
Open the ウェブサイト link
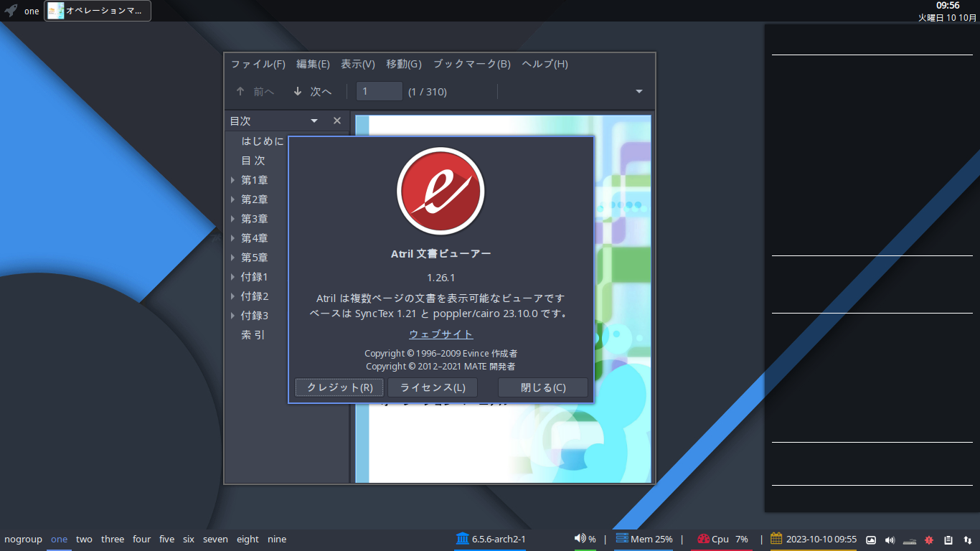point(441,334)
